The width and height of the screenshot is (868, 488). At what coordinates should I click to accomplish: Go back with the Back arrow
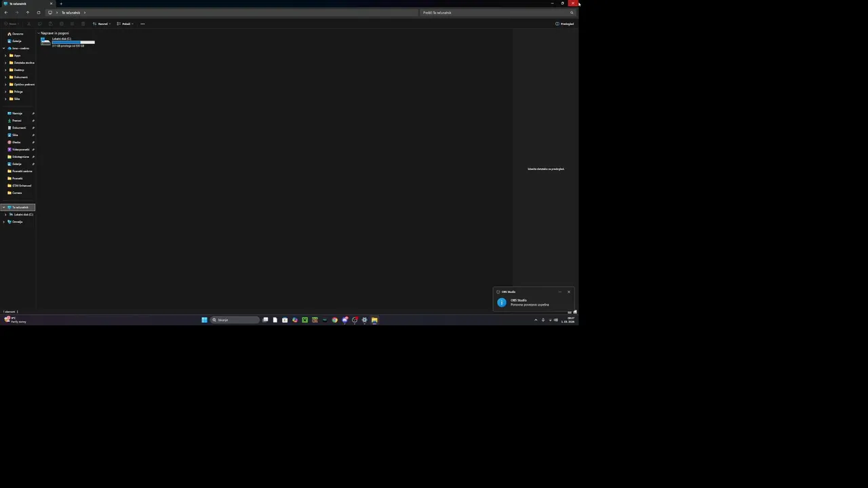click(5, 12)
